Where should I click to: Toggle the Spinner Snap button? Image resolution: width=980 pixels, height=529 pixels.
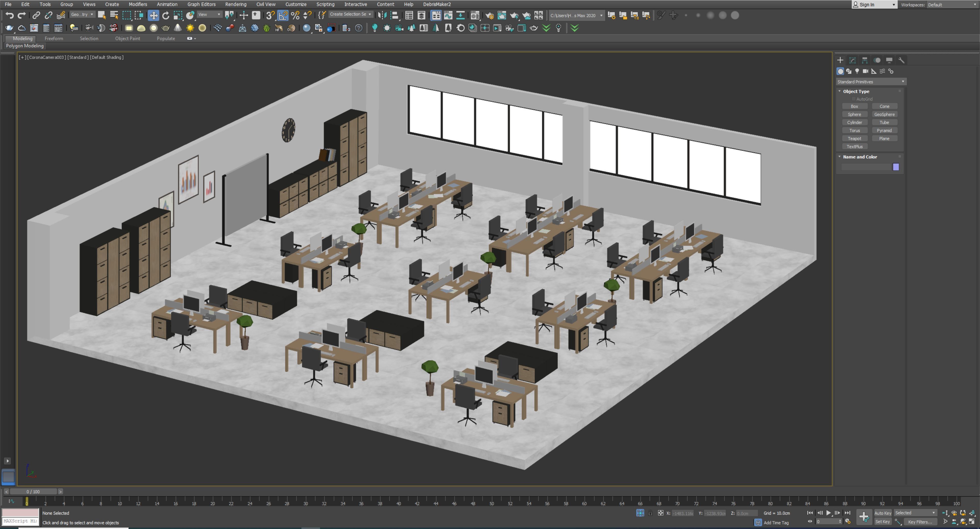307,15
